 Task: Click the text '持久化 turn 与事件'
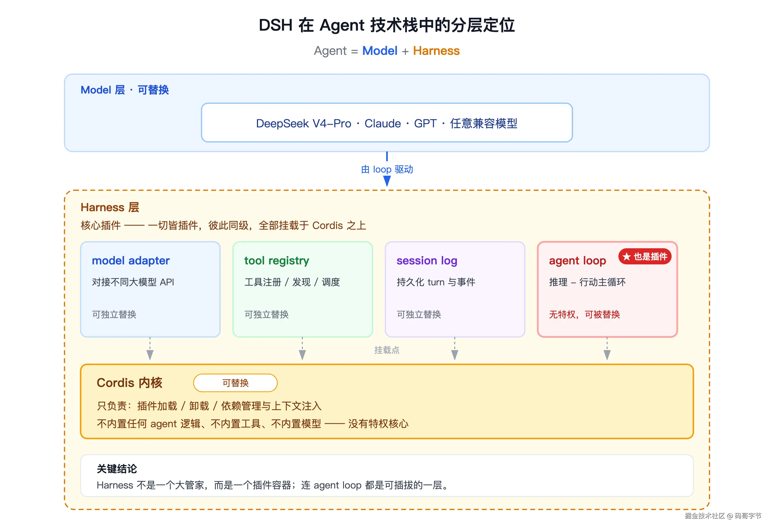(x=436, y=282)
